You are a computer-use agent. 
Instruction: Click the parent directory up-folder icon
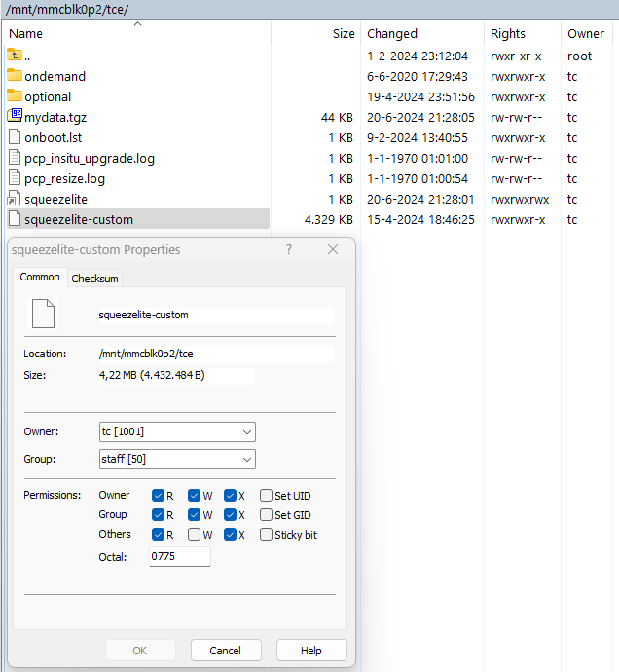[15, 56]
